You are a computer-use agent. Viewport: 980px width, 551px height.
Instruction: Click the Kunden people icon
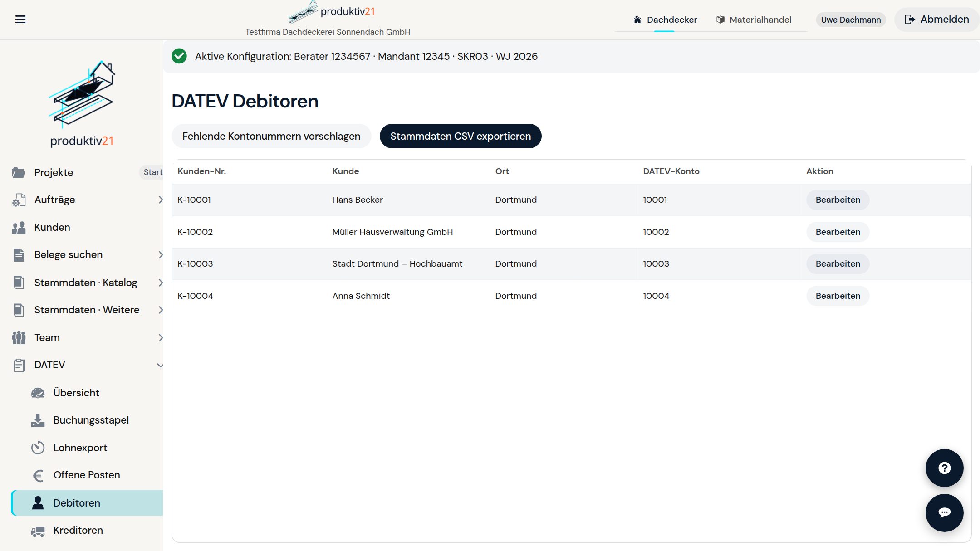tap(19, 227)
